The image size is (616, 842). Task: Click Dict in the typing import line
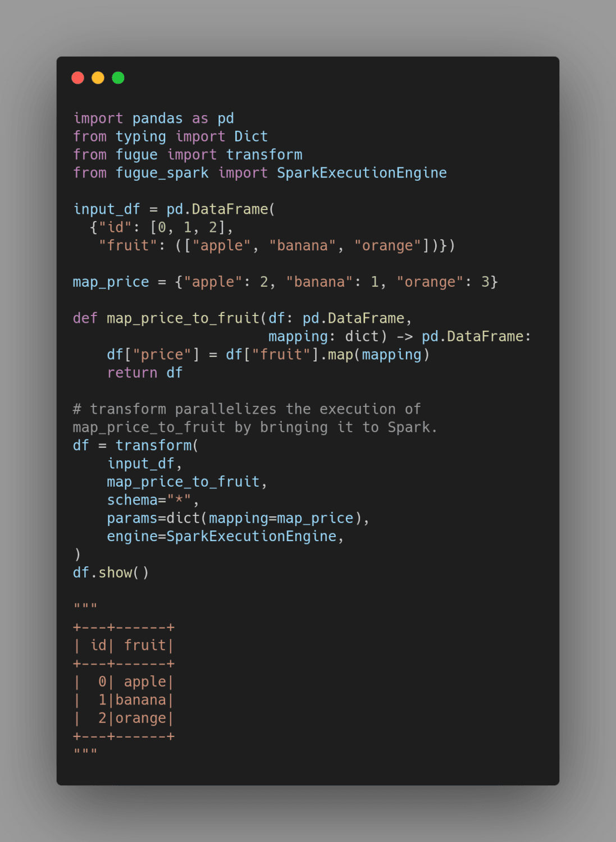251,136
